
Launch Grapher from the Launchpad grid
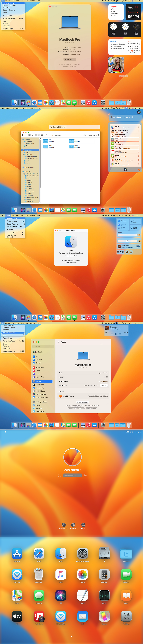point(104,616)
